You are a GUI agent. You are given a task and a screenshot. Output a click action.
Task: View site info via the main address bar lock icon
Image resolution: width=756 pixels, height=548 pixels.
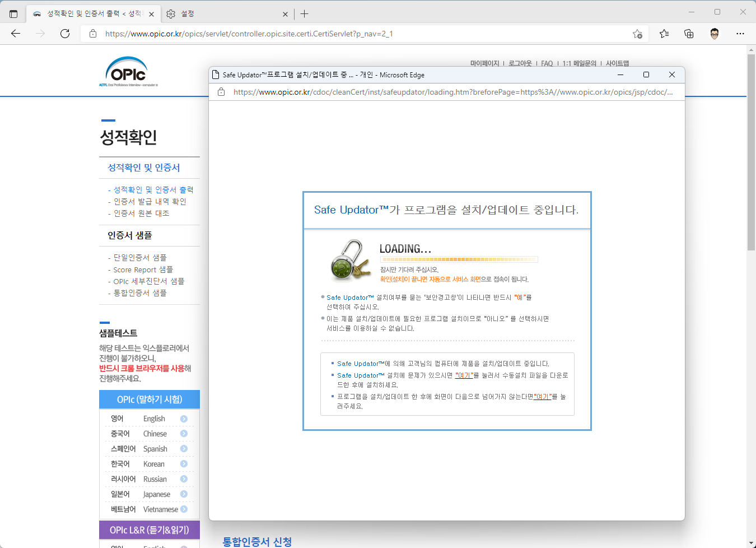point(93,34)
